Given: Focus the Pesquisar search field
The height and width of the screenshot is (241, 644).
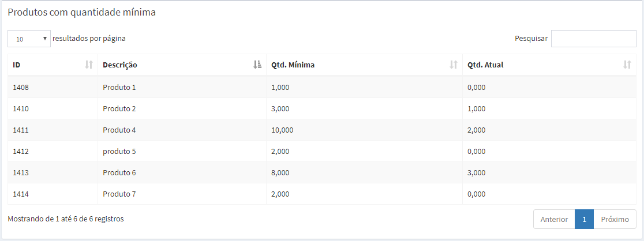Looking at the screenshot, I should [593, 39].
